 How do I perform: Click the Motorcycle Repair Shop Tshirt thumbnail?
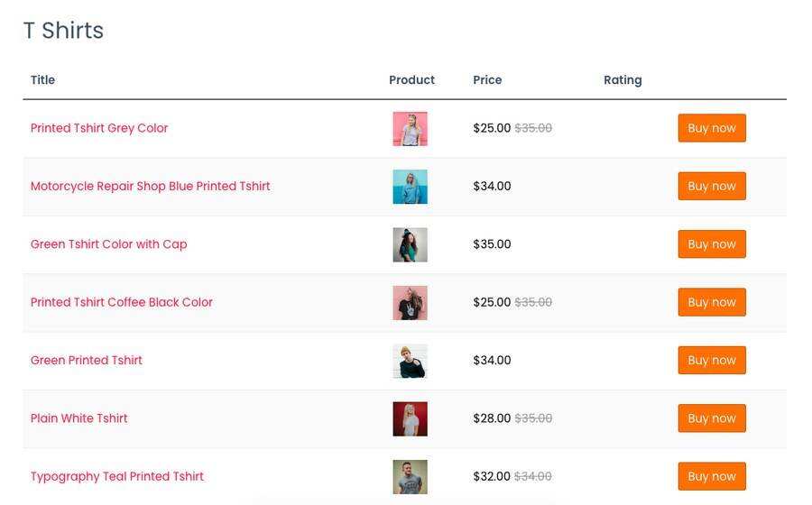(410, 187)
